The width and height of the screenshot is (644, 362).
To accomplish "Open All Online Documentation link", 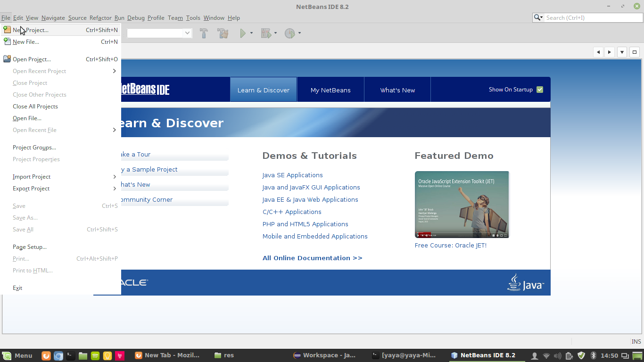I will (x=313, y=258).
